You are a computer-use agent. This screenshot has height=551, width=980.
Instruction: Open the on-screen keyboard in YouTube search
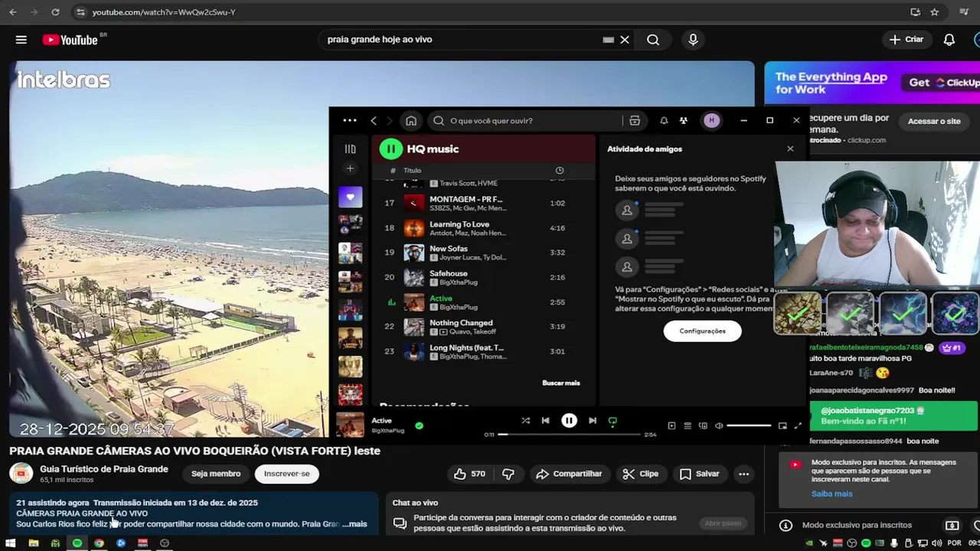coord(609,40)
